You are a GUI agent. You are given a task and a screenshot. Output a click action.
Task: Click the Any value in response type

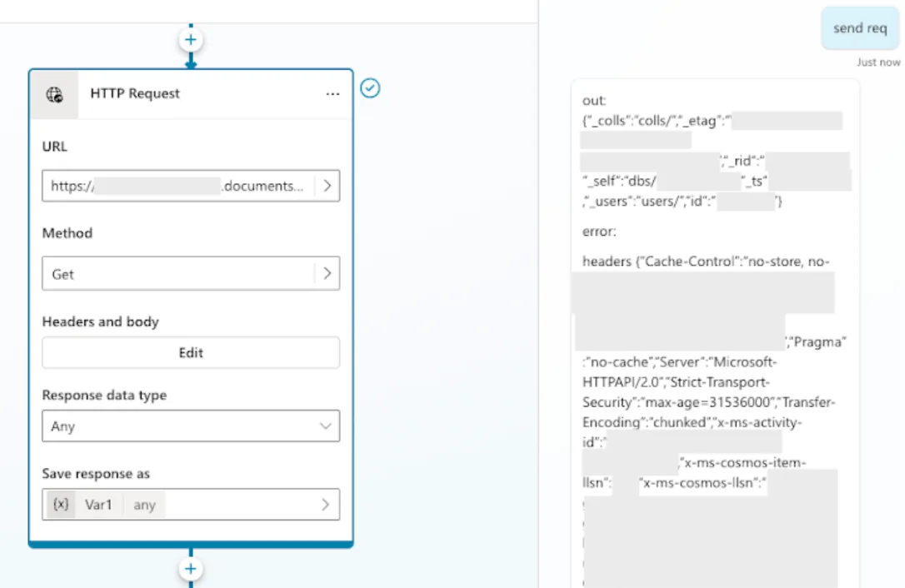(62, 426)
